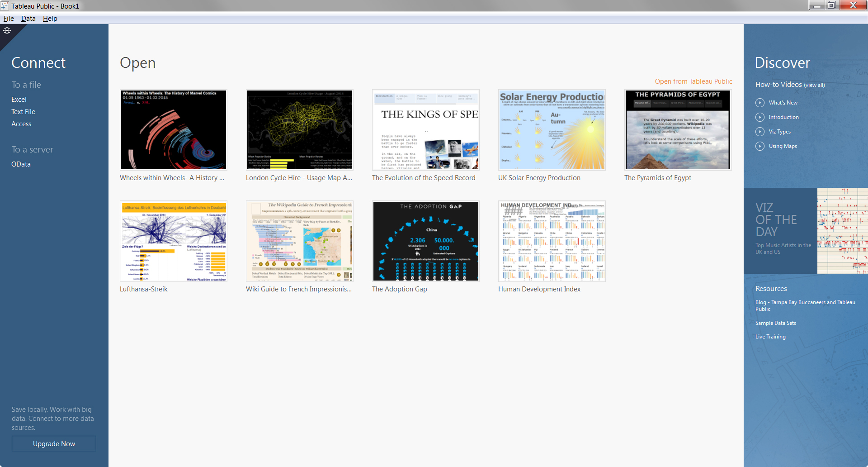Image resolution: width=868 pixels, height=467 pixels.
Task: Restore down the Tableau Public window
Action: (x=832, y=5)
